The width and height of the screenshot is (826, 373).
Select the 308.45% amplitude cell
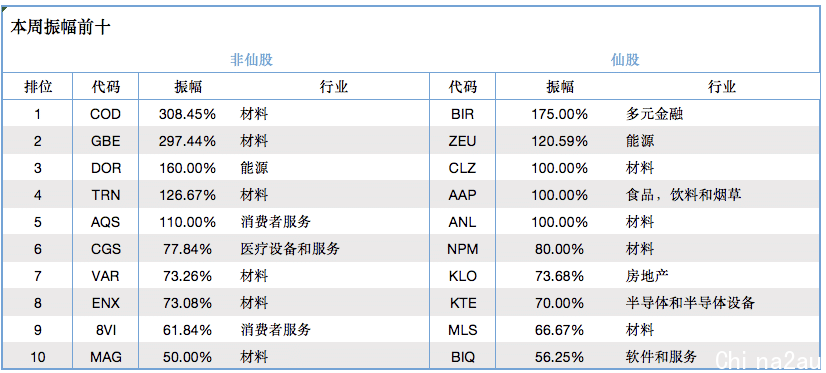coord(187,114)
